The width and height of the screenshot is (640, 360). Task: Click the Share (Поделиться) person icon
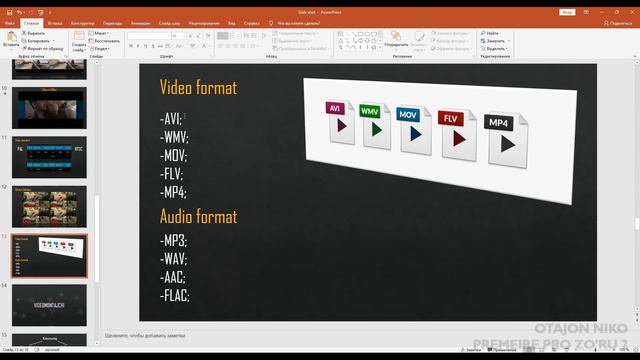(x=606, y=23)
